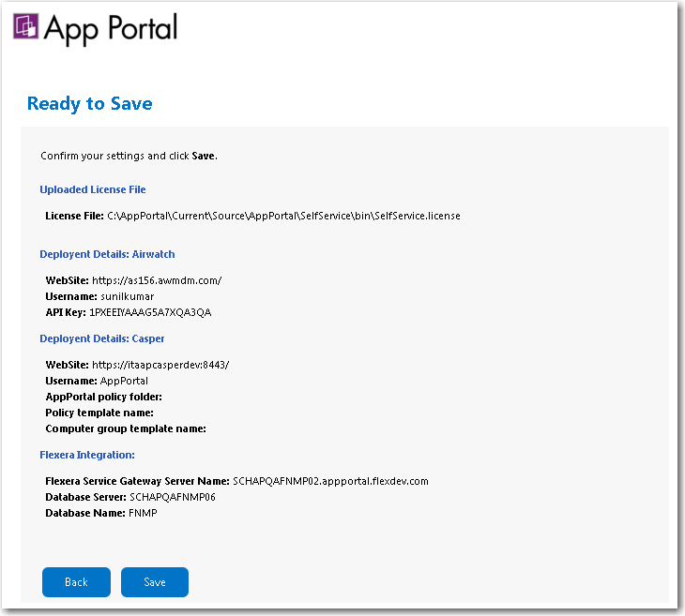685x616 pixels.
Task: Click the 'App Portal' title text
Action: tap(111, 29)
